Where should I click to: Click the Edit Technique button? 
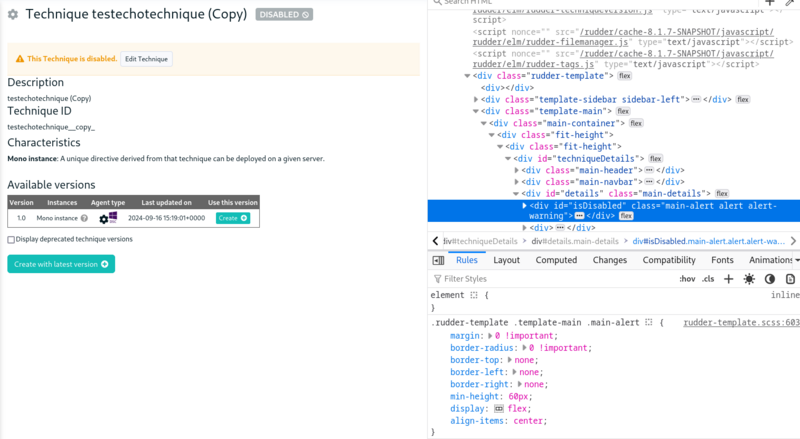point(146,59)
